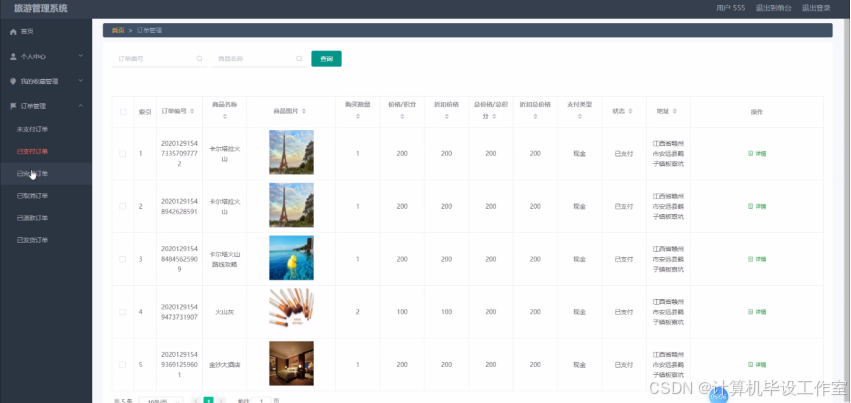
Task: Sort by 订单编号 column arrows
Action: pyautogui.click(x=193, y=111)
